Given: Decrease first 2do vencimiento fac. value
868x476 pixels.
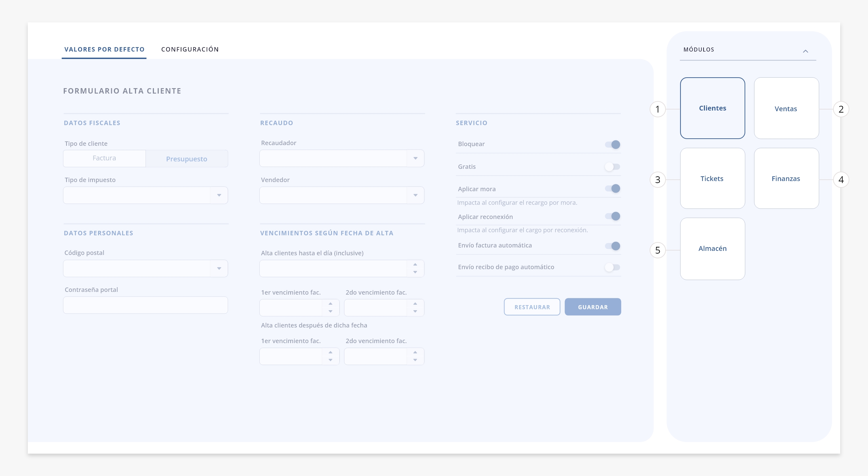Looking at the screenshot, I should coord(415,312).
